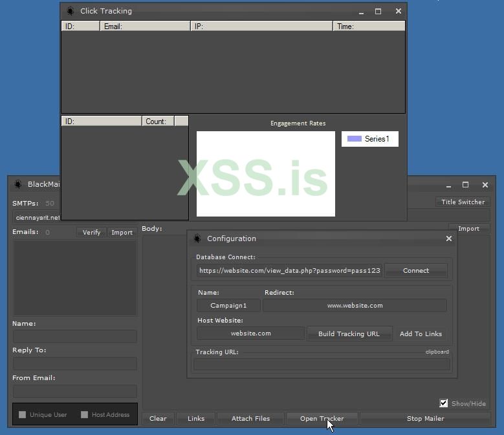This screenshot has width=504, height=435.
Task: Click the Series1 legend color swatch
Action: coord(354,139)
